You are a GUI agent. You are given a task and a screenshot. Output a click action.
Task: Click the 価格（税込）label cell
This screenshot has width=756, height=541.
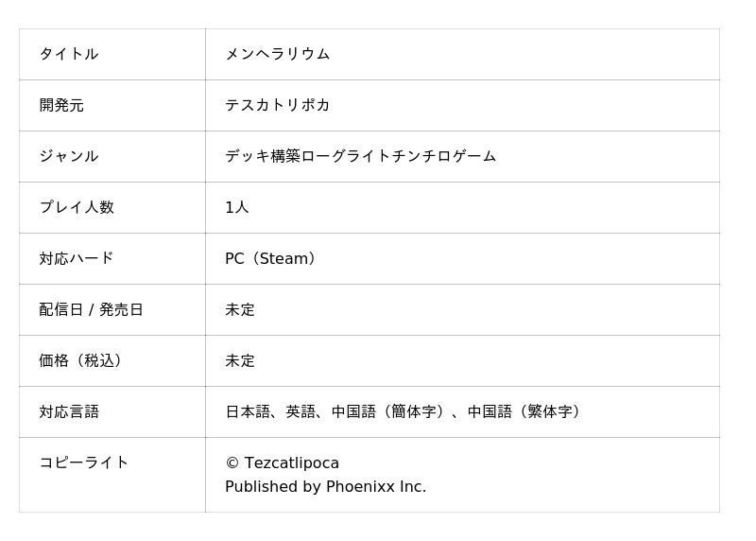coord(83,360)
